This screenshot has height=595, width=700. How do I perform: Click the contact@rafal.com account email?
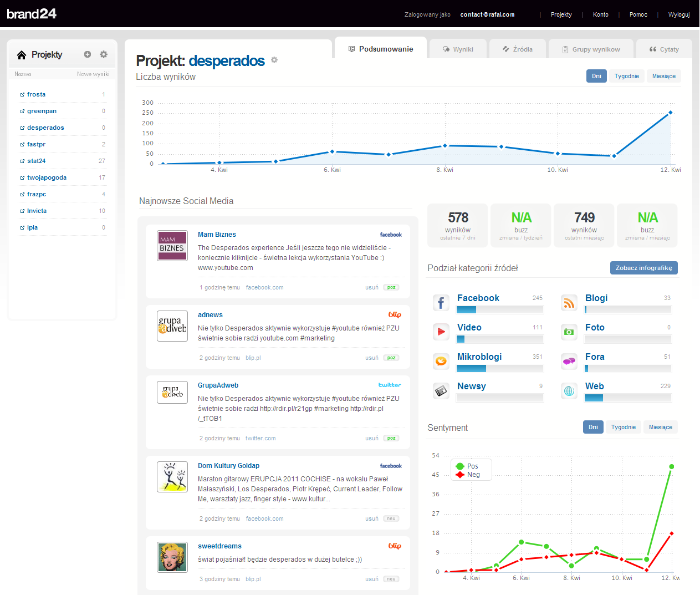(487, 14)
